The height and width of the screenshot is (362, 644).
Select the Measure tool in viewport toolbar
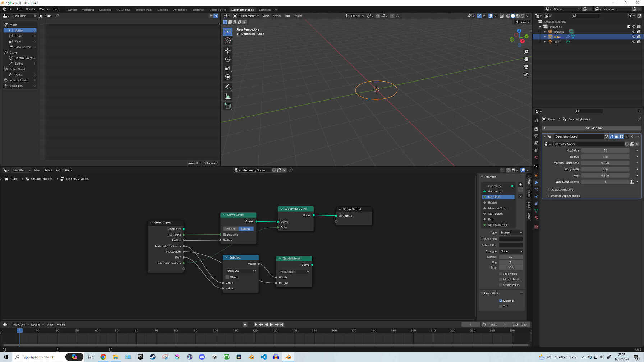coord(227,96)
